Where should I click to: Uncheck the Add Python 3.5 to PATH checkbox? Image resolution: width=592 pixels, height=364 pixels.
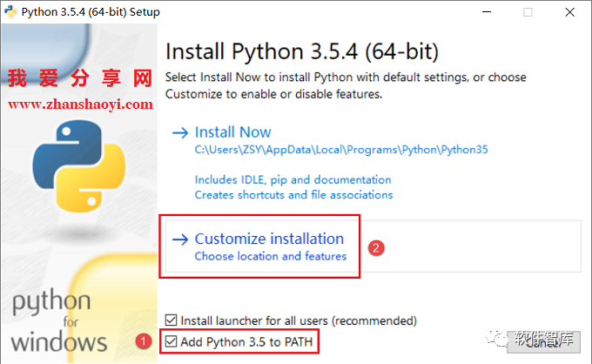coord(172,340)
